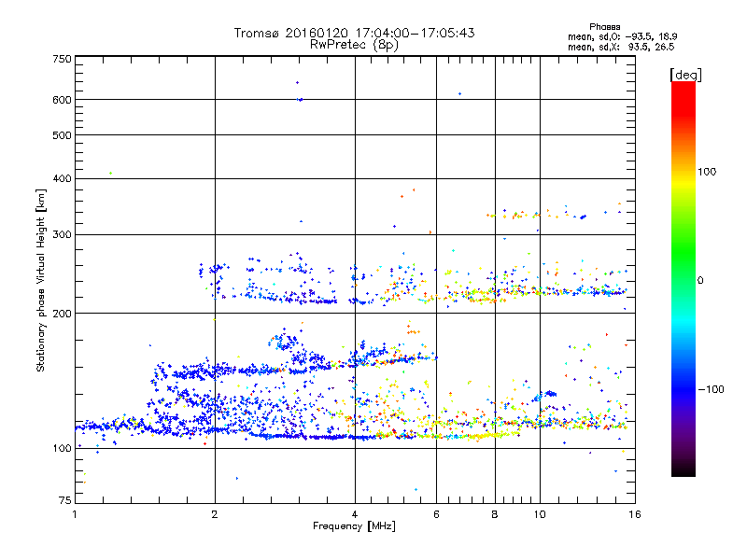Click the black bottom of the phase colorbar
747x560 pixels.
684,469
